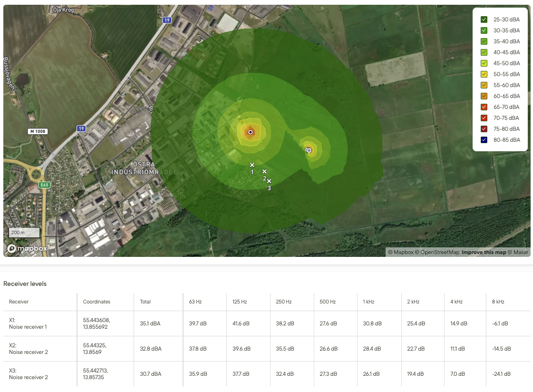Click the route 19 shield near Öja Krog
The width and height of the screenshot is (533, 392).
tap(166, 20)
